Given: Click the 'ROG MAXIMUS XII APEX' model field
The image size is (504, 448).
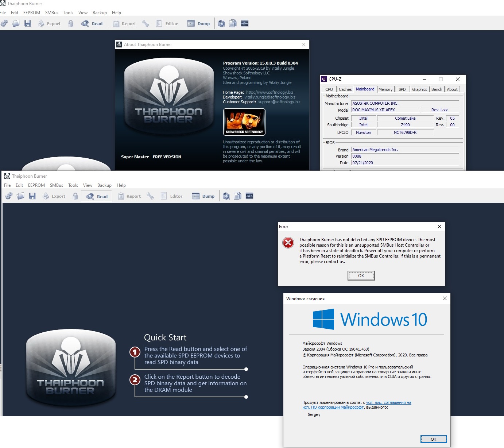Looking at the screenshot, I should click(385, 110).
